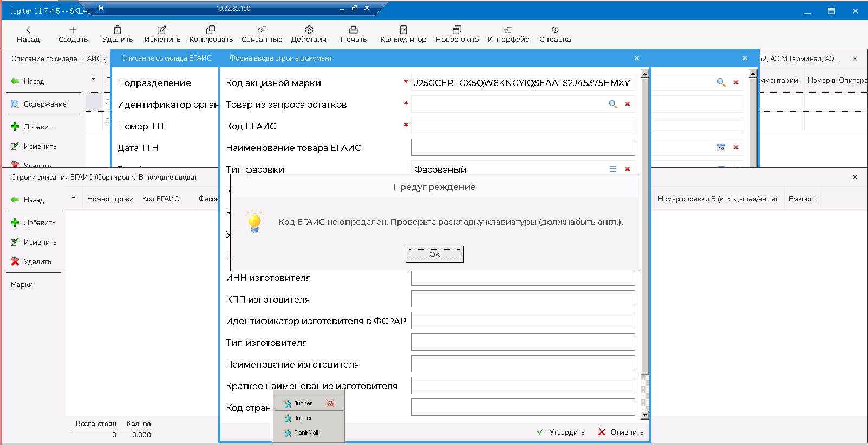Open the Тип фасовки list icon
Viewport: 868px width, 445px height.
point(613,169)
